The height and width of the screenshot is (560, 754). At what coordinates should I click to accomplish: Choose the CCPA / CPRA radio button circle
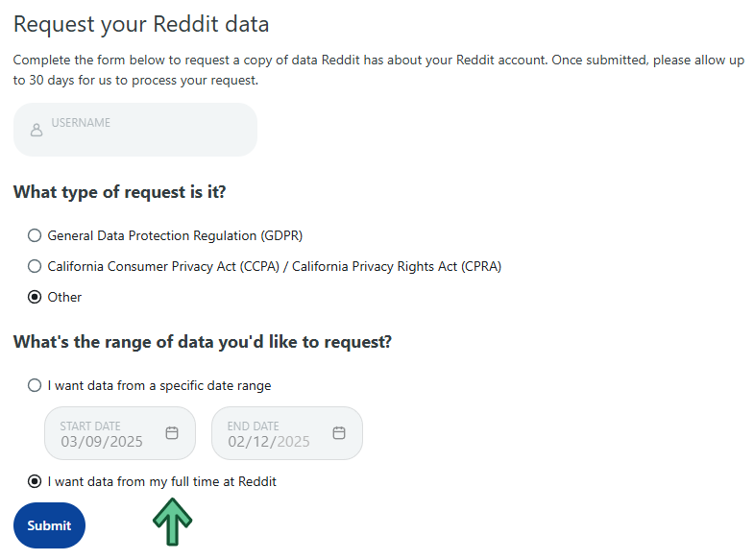click(35, 266)
